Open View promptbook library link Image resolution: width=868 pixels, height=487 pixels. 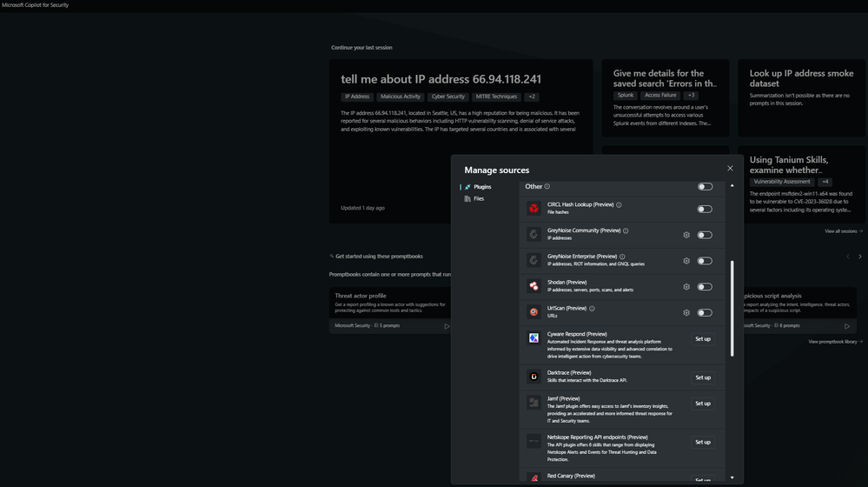pos(835,342)
